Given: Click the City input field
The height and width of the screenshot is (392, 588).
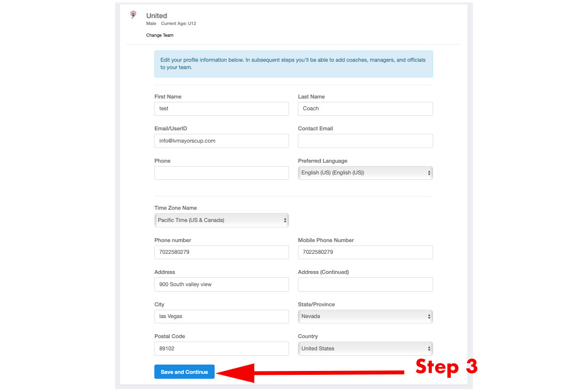Looking at the screenshot, I should pos(221,317).
